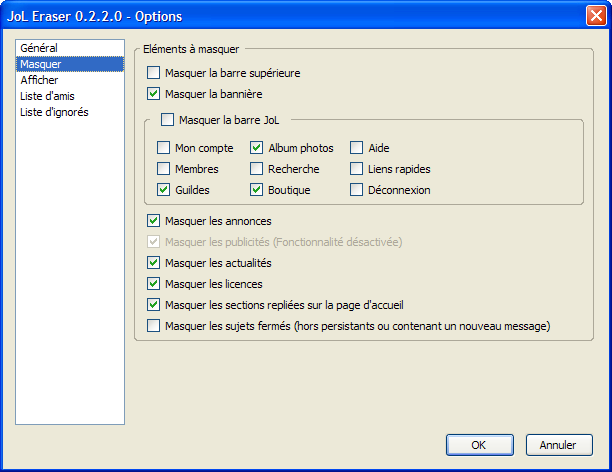Switch to the Afficher options page

click(70, 80)
